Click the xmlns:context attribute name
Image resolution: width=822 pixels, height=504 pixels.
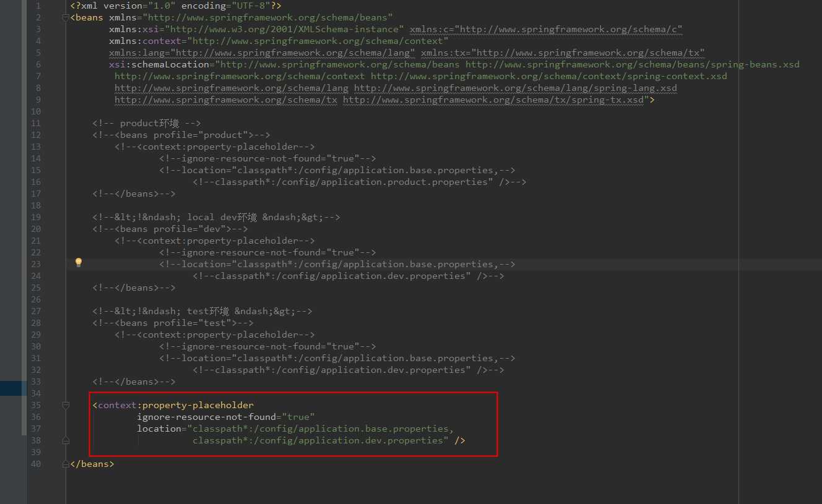(145, 41)
